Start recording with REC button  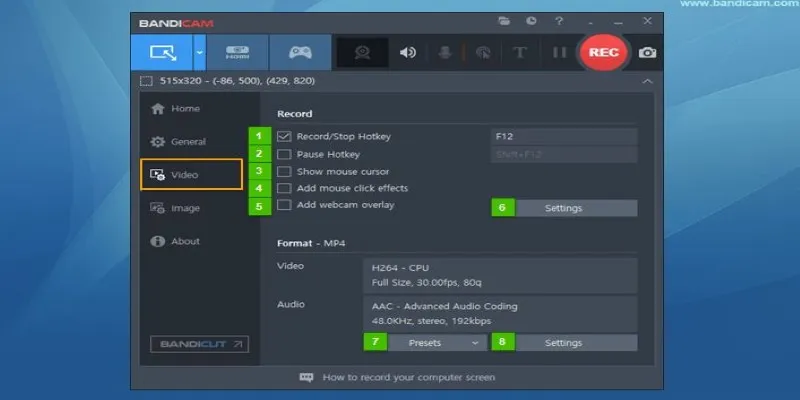[x=603, y=53]
